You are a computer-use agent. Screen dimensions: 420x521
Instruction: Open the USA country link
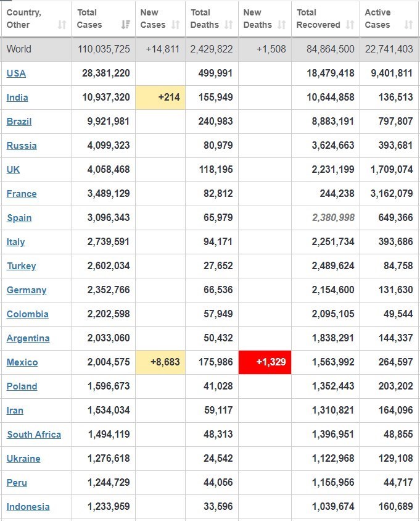click(16, 73)
